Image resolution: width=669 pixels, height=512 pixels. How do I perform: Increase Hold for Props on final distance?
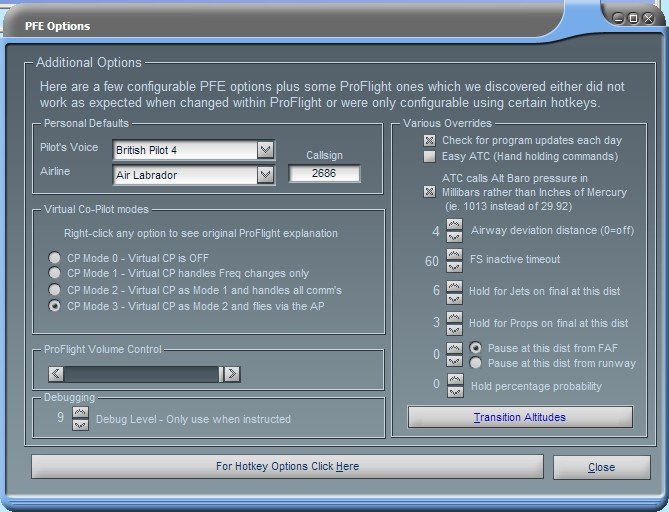pyautogui.click(x=454, y=317)
